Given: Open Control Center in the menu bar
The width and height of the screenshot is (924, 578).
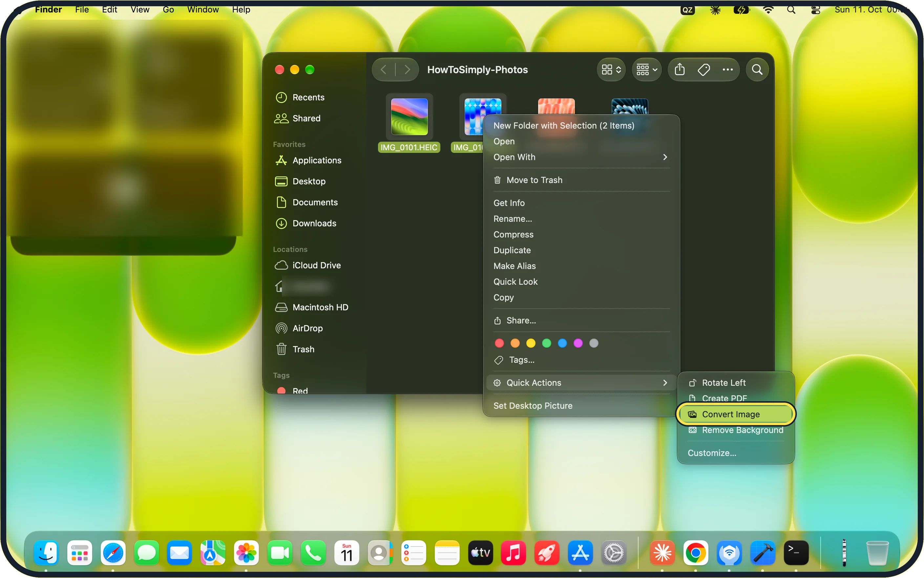Looking at the screenshot, I should 815,10.
